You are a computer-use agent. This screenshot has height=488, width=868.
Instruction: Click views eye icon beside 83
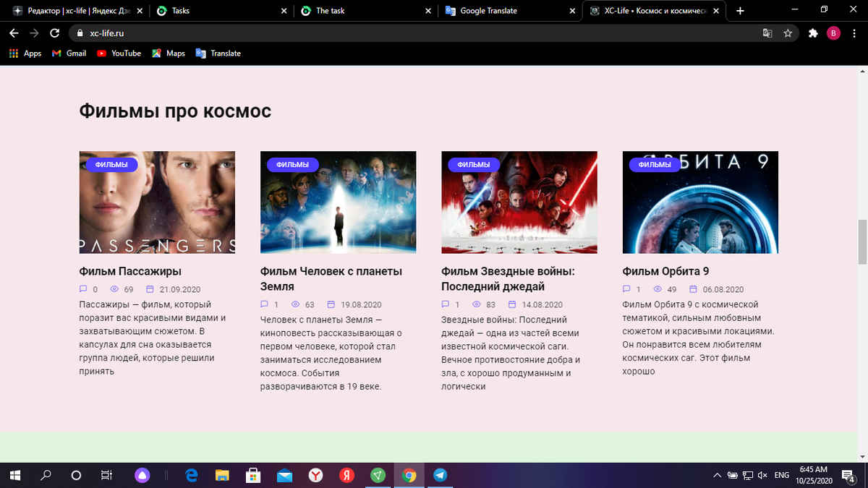click(x=477, y=304)
